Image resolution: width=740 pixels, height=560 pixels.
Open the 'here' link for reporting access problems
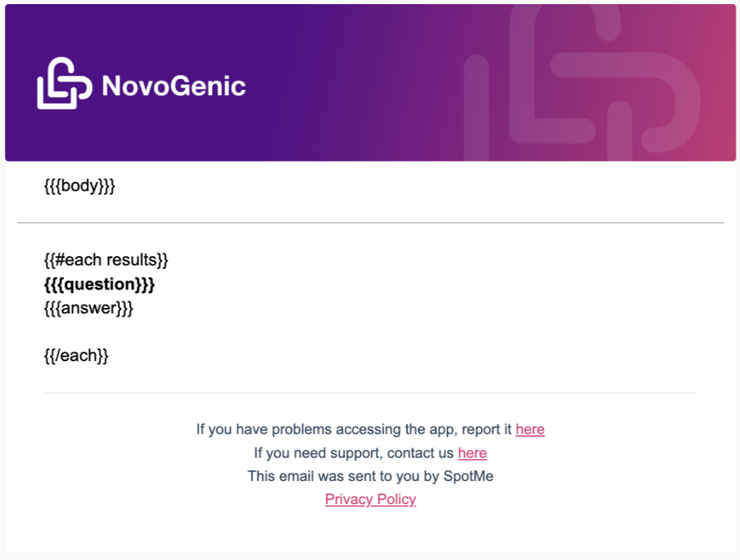tap(530, 429)
